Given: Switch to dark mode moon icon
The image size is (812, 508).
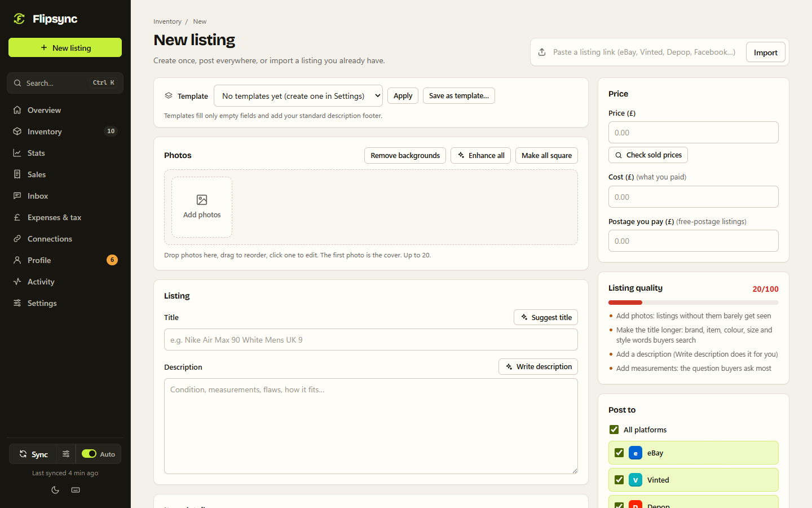Looking at the screenshot, I should [55, 490].
